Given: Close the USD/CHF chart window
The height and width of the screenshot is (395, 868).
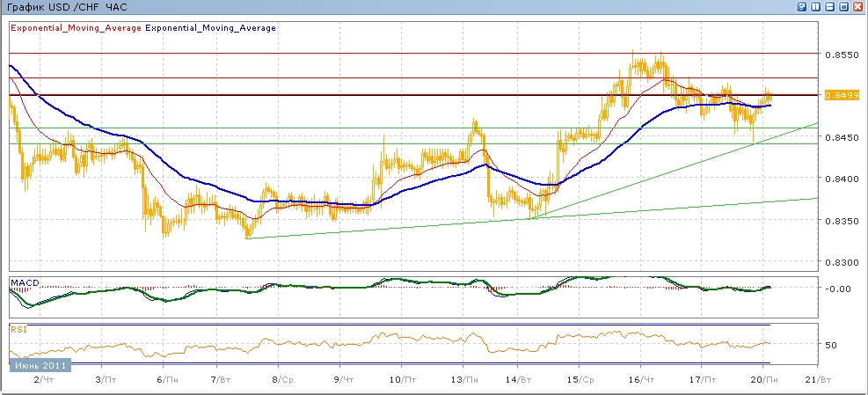Looking at the screenshot, I should pyautogui.click(x=858, y=6).
